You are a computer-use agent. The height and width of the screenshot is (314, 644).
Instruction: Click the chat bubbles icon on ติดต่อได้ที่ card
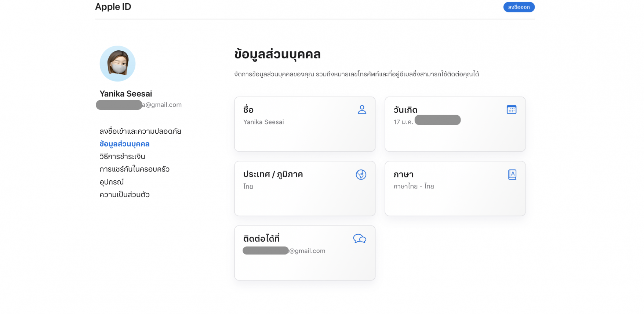coord(359,239)
